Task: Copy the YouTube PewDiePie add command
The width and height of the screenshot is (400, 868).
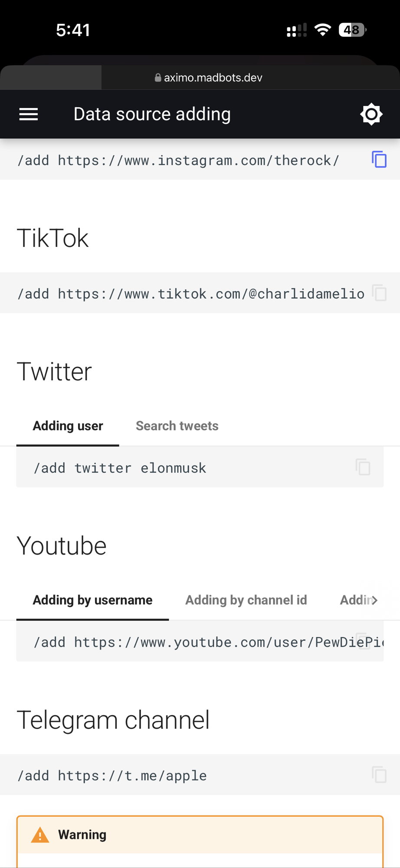Action: point(363,641)
